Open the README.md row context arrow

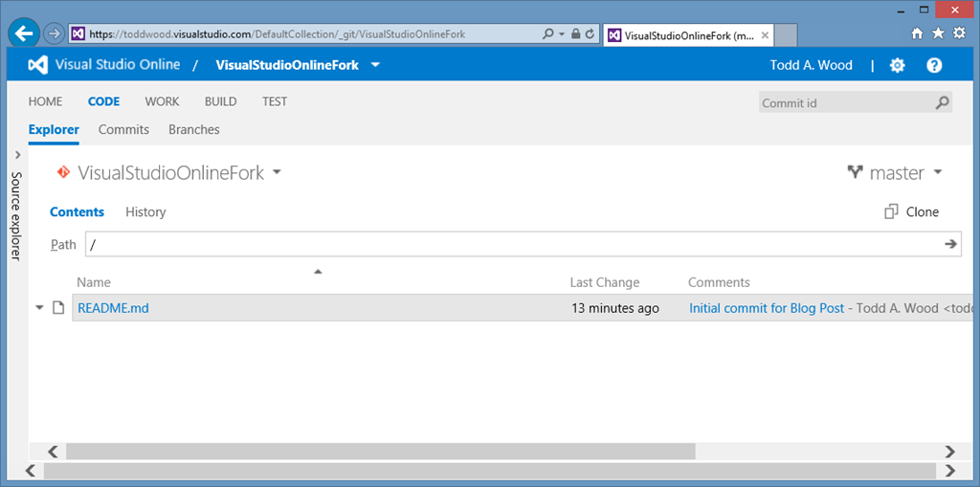[39, 307]
